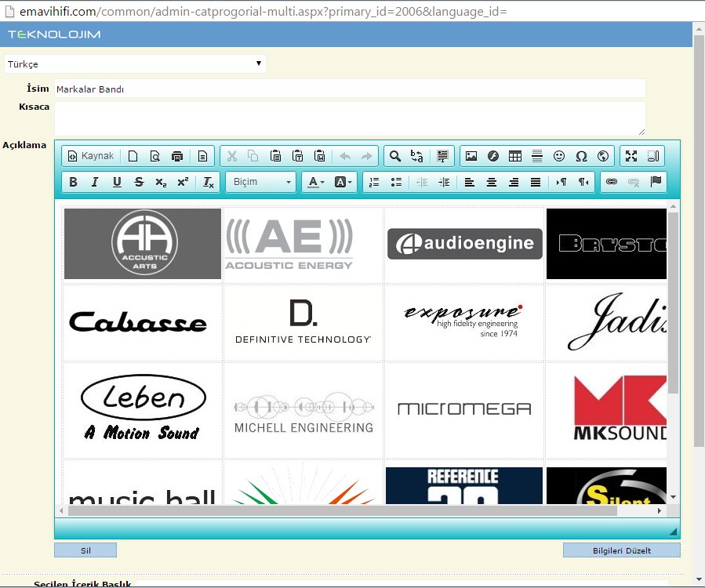Click the editor resize handle triangle
This screenshot has width=705, height=588.
pyautogui.click(x=673, y=532)
